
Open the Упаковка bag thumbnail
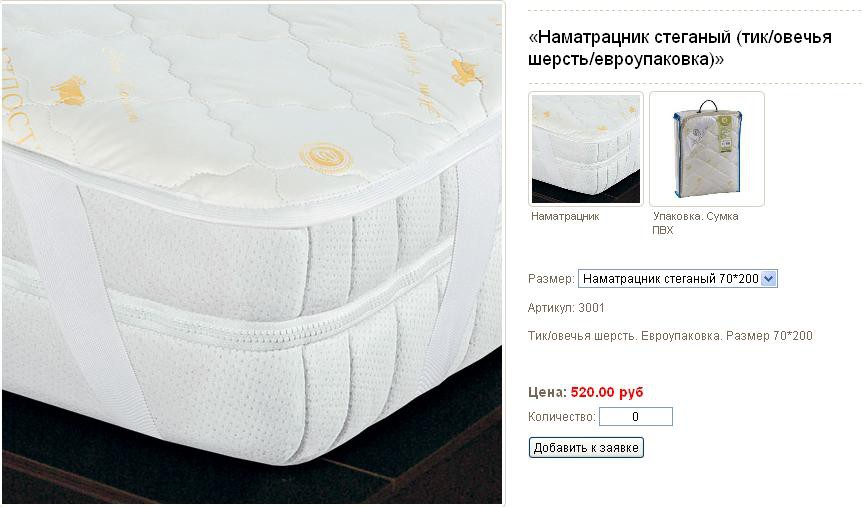[x=707, y=149]
